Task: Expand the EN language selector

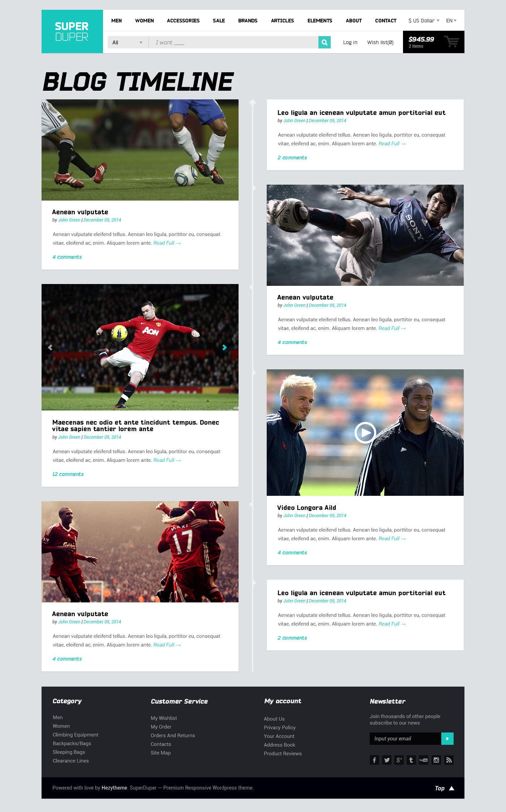Action: click(451, 21)
